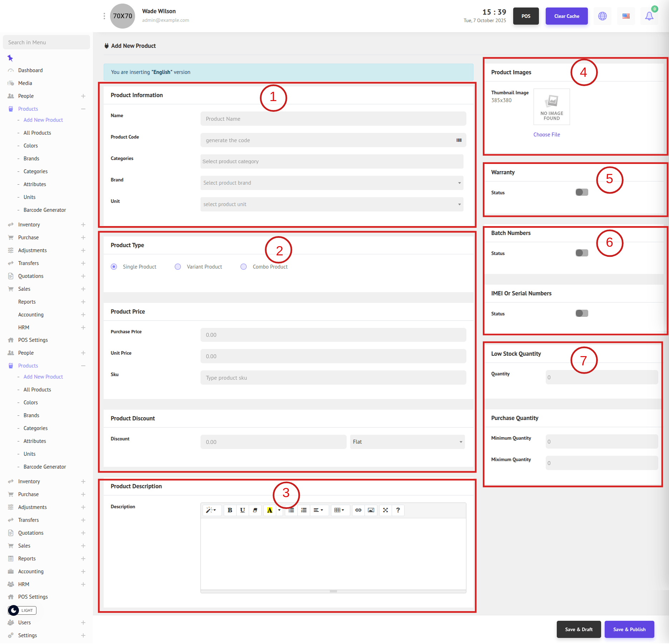Open the notifications bell
Screen dimensions: 669x644
tap(649, 16)
